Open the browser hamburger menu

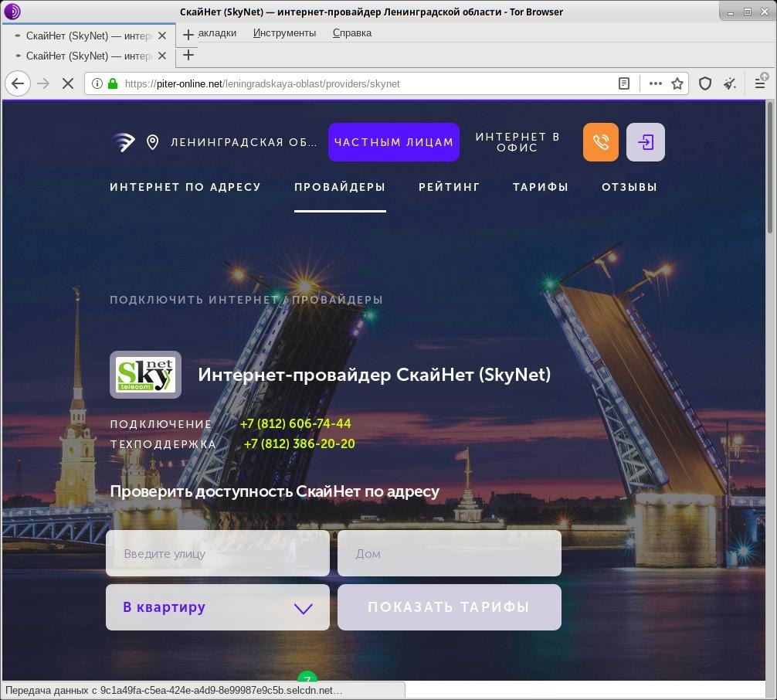760,83
